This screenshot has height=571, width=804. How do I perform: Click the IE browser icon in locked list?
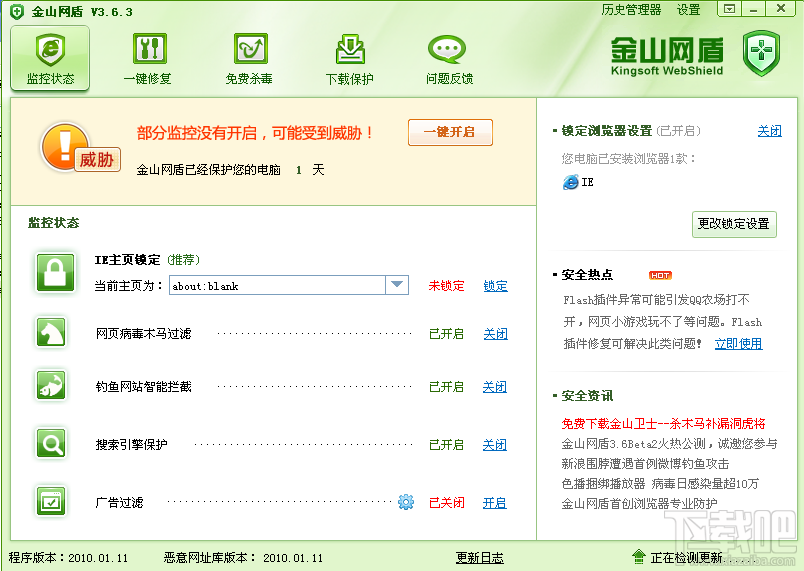pyautogui.click(x=570, y=182)
